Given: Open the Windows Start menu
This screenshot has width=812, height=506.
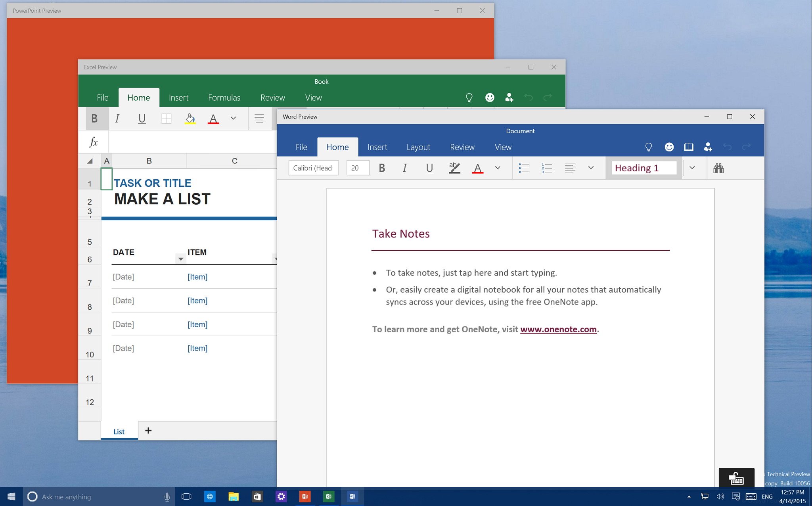Looking at the screenshot, I should (11, 496).
